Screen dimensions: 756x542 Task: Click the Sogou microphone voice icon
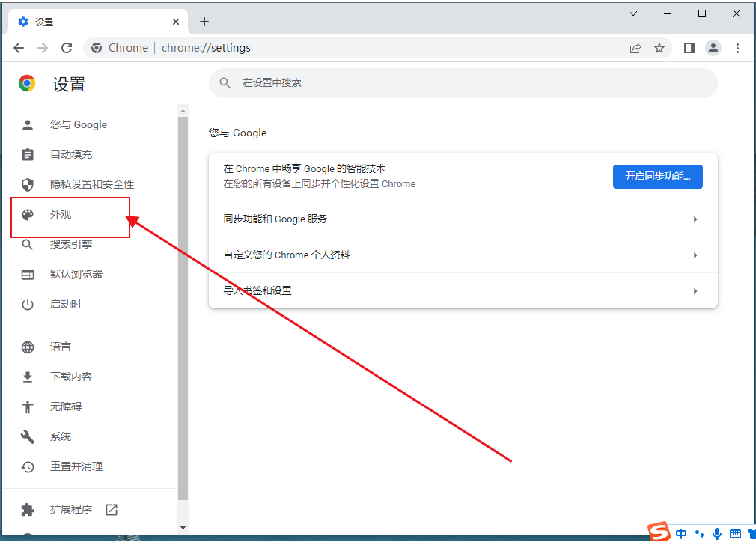[717, 533]
